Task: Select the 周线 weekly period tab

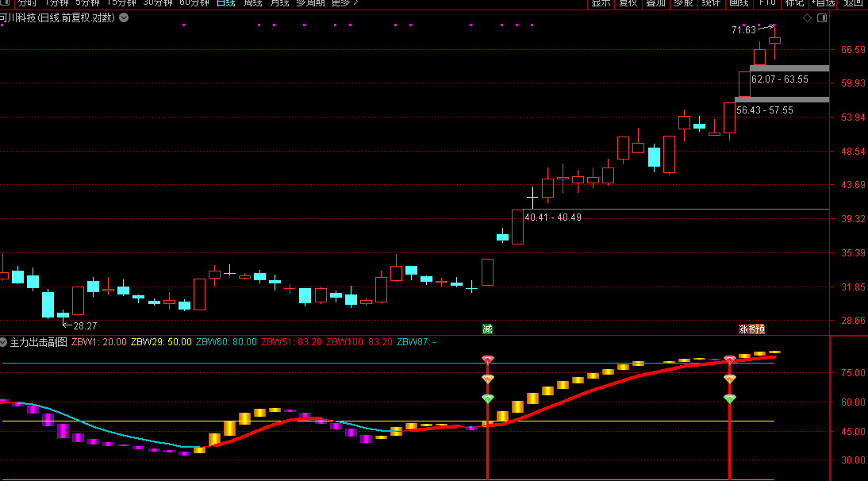Action: pos(253,2)
